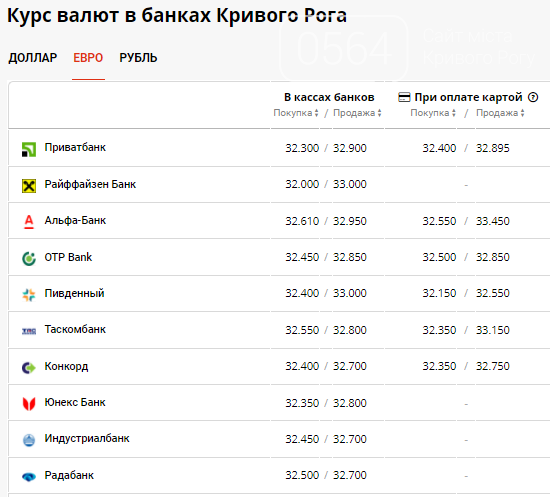Screen dimensions: 550x497
Task: Click the Радабанк blue logo icon
Action: pyautogui.click(x=29, y=477)
